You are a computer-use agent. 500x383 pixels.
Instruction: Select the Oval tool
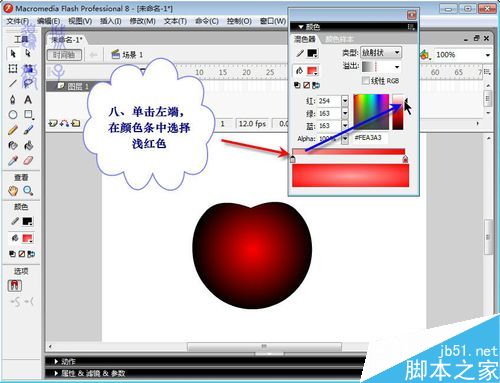(x=13, y=115)
